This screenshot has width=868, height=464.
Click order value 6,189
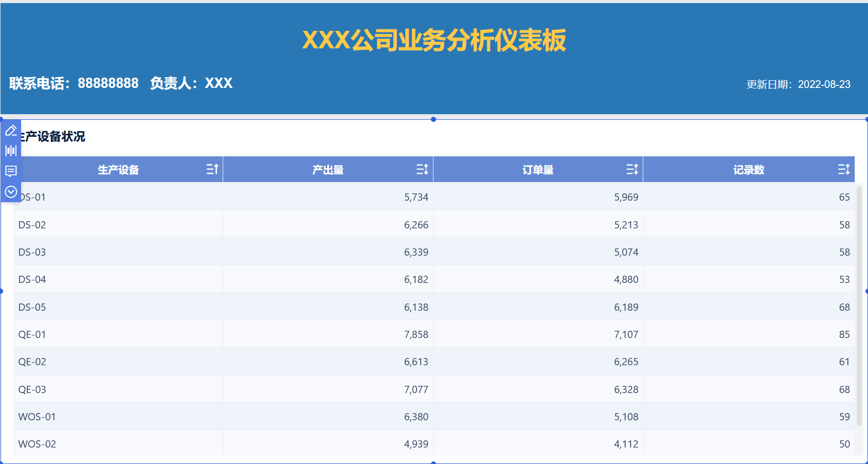[626, 307]
